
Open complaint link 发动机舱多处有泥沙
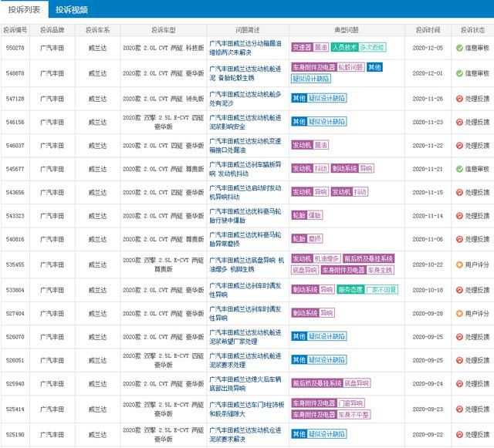(x=245, y=99)
